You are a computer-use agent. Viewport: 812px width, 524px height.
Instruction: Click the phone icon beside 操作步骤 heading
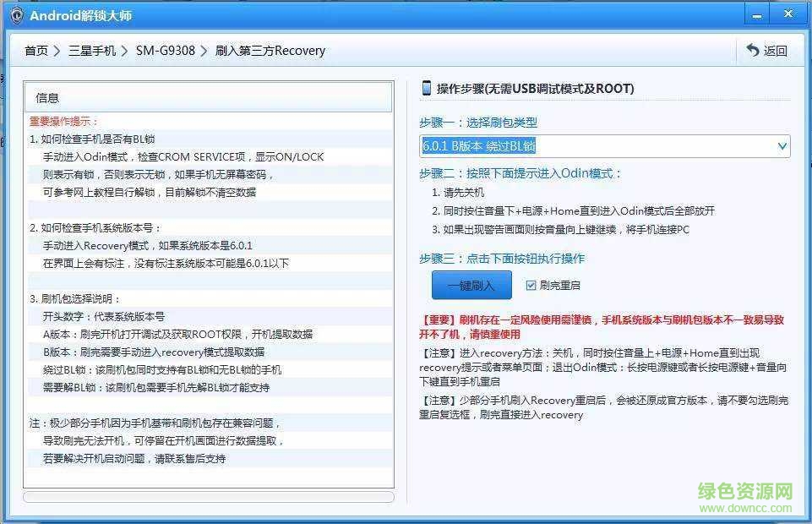[427, 88]
